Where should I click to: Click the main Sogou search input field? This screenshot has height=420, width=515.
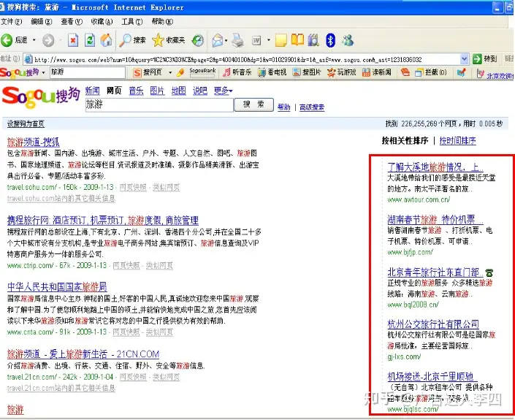pyautogui.click(x=159, y=104)
